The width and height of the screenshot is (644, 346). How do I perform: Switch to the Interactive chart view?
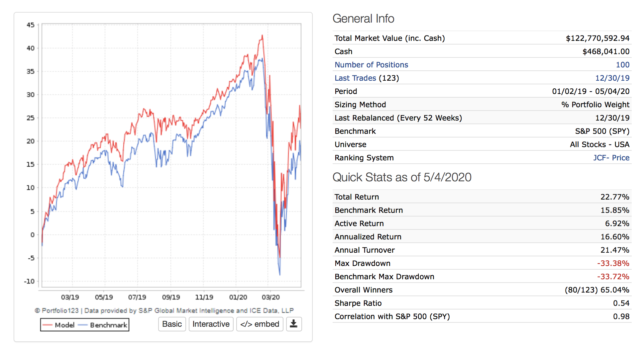tap(211, 324)
